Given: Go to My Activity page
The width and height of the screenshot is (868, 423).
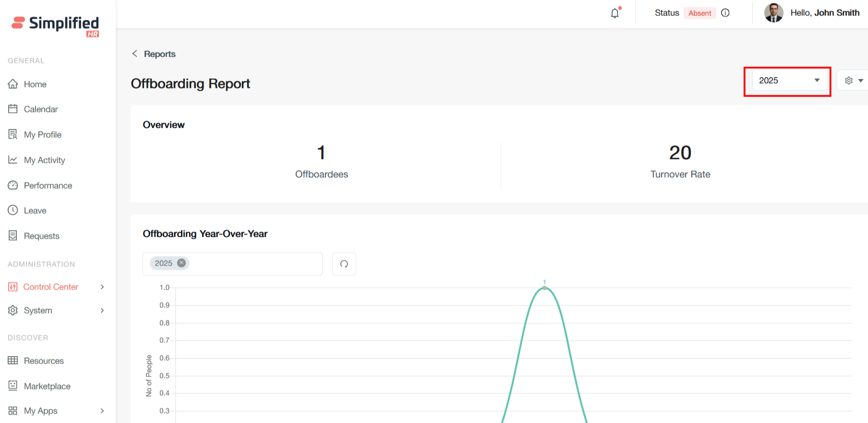Looking at the screenshot, I should 44,160.
